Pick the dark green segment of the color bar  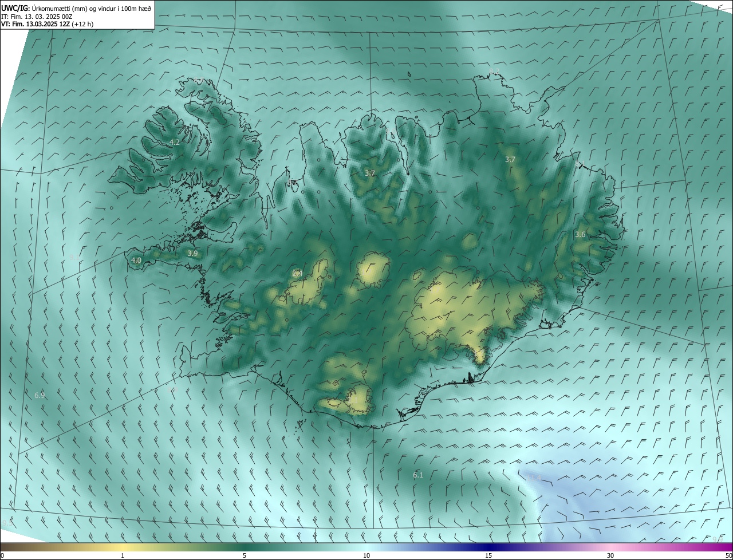[245, 547]
